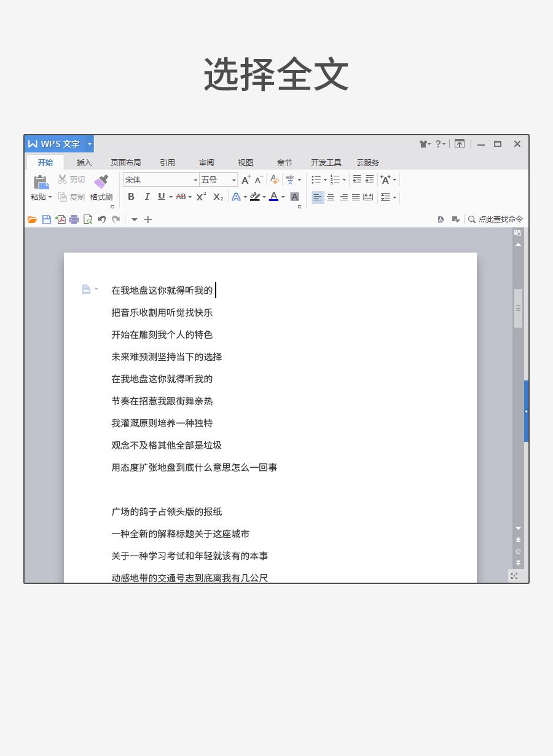Screen dimensions: 553x756
Task: Set paragraph to center alignment
Action: coord(331,197)
